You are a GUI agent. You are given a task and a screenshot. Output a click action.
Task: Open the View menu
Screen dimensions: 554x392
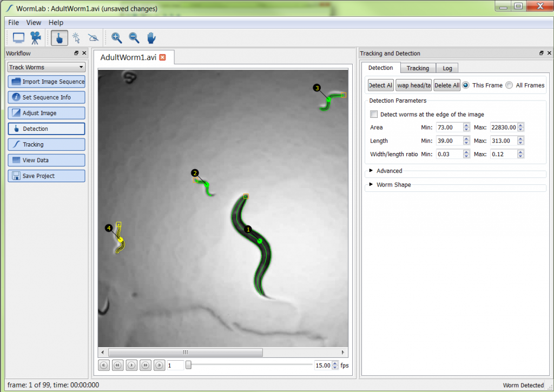point(34,23)
